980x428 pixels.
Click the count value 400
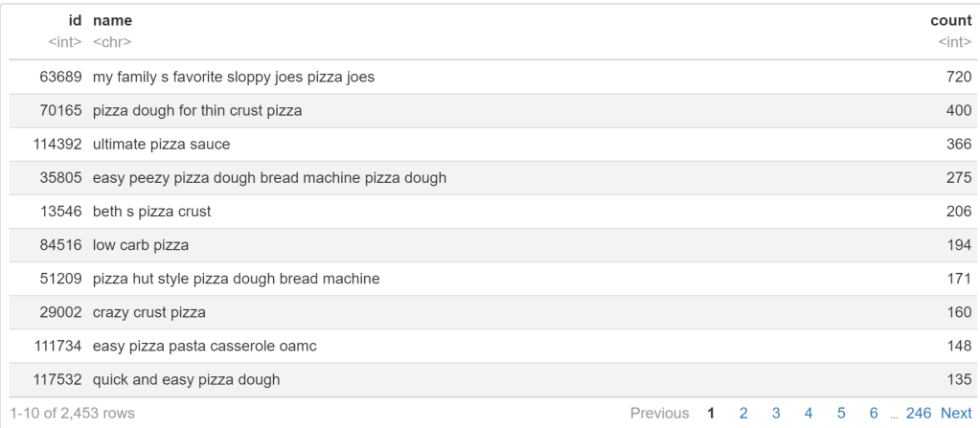958,110
